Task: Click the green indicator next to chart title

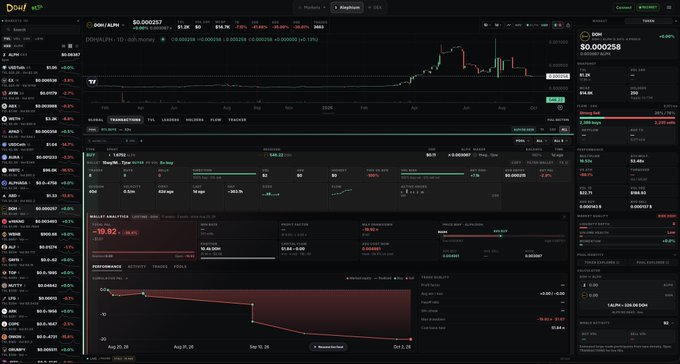Action: pos(163,39)
